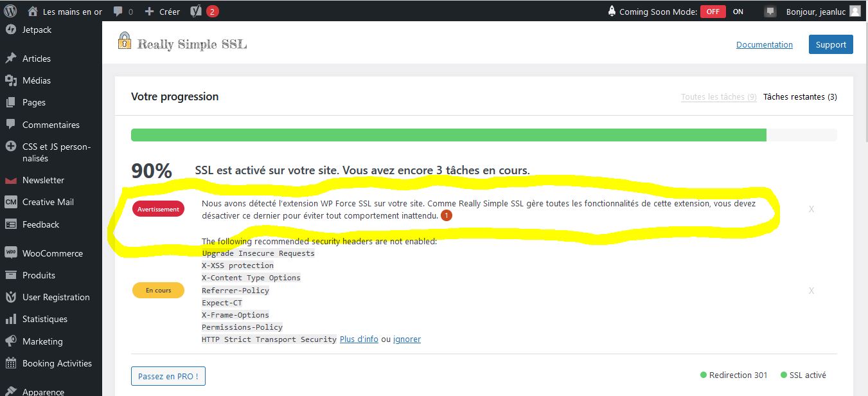The width and height of the screenshot is (868, 396).
Task: Click the HTTP Strict Transport Security text
Action: pyautogui.click(x=269, y=339)
